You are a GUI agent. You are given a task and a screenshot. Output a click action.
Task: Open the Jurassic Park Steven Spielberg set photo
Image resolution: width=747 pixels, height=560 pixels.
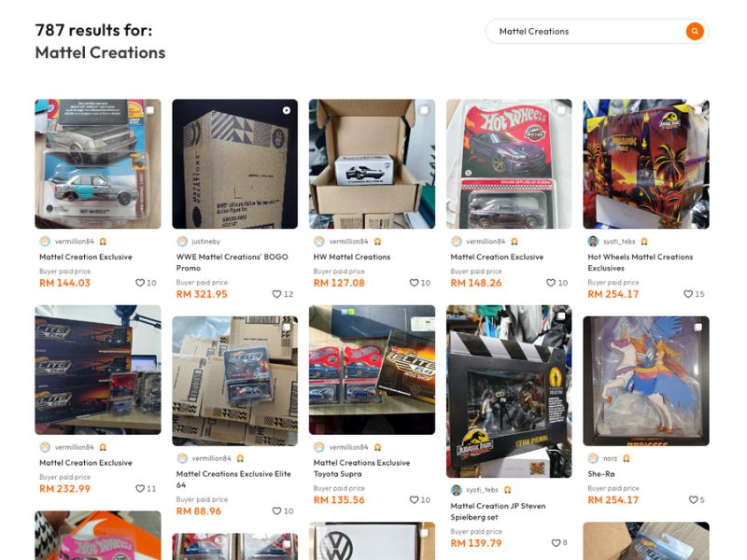[509, 391]
